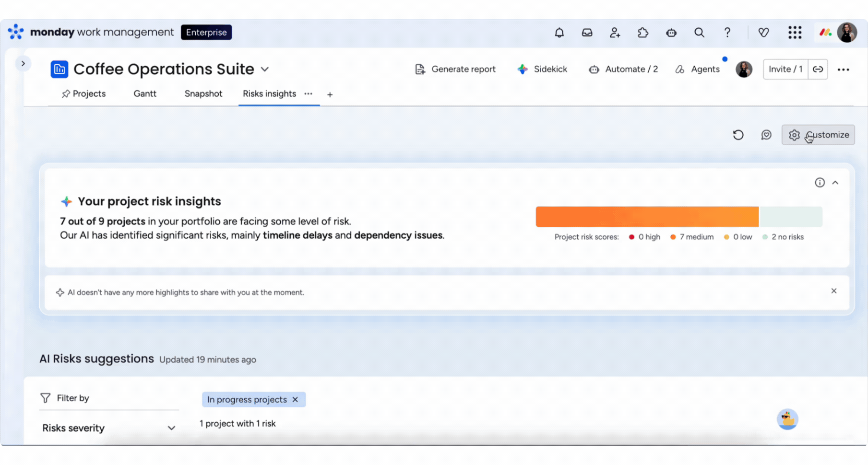Select the Risks insights tab
Screen dimensions: 868x465
pos(269,94)
